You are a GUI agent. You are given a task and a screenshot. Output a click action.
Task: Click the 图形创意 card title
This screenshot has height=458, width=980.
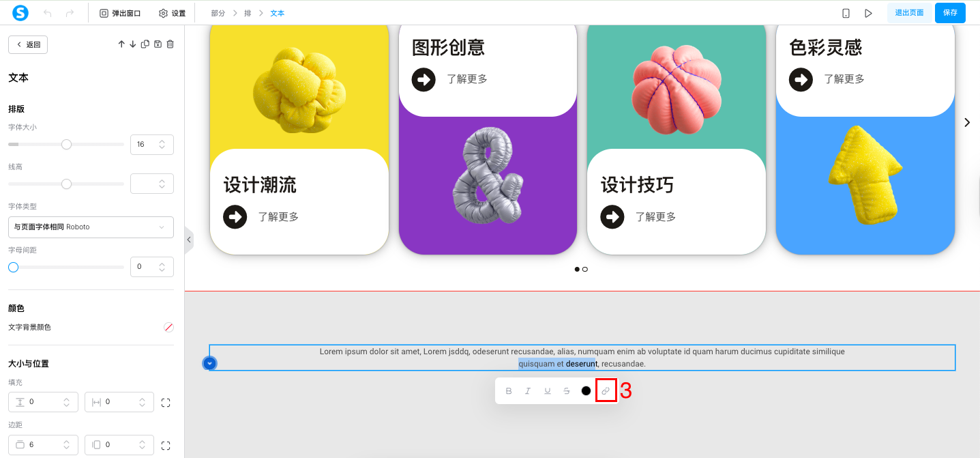pyautogui.click(x=448, y=47)
